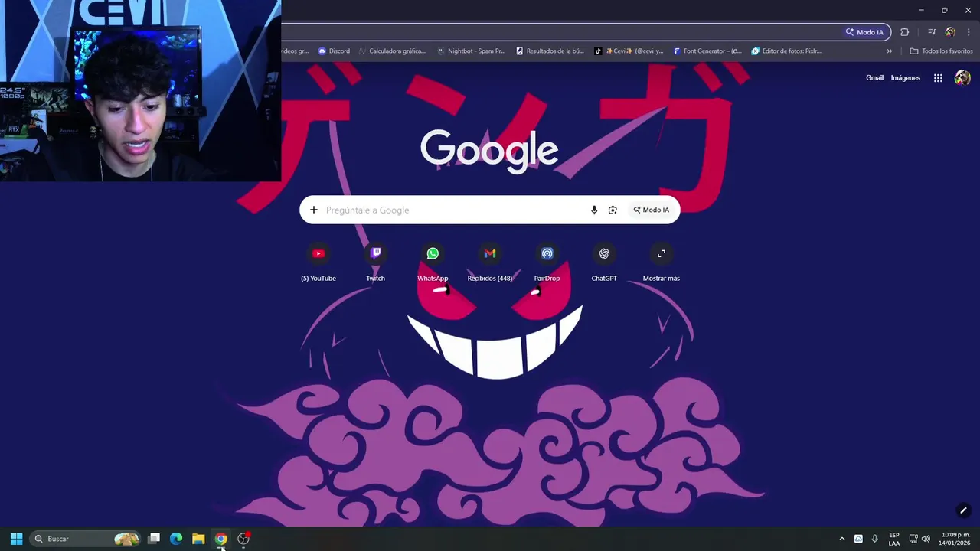The width and height of the screenshot is (980, 551).
Task: Open the Google apps grid
Action: click(938, 78)
